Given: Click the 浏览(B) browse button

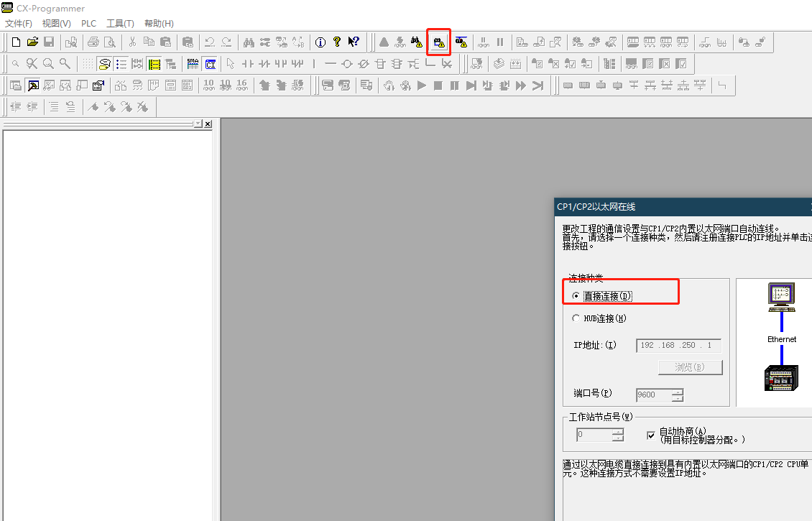Looking at the screenshot, I should pos(691,367).
